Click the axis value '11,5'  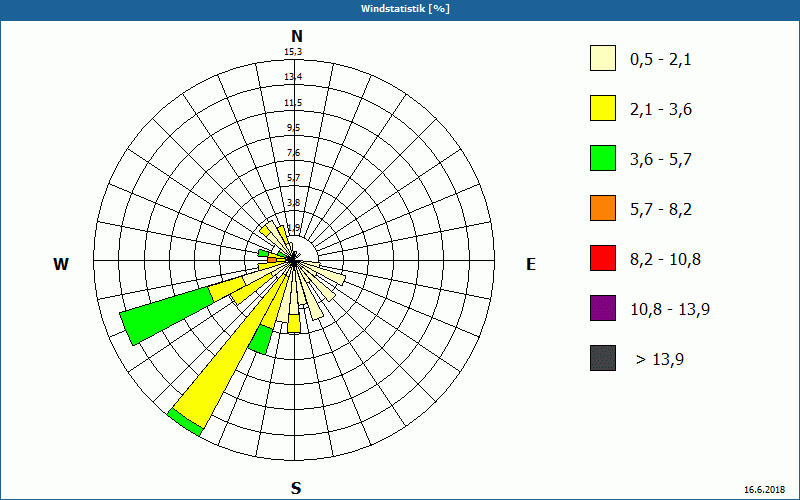click(293, 103)
